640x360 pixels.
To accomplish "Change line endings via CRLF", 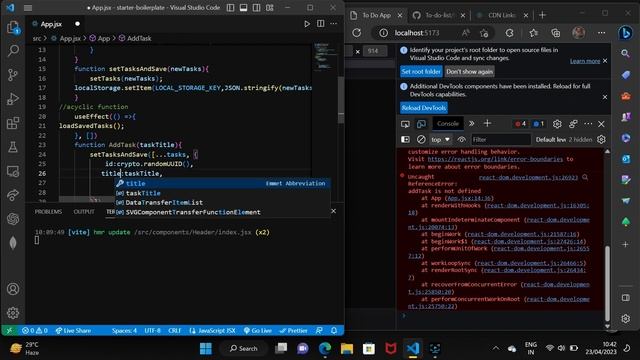I will [x=175, y=331].
